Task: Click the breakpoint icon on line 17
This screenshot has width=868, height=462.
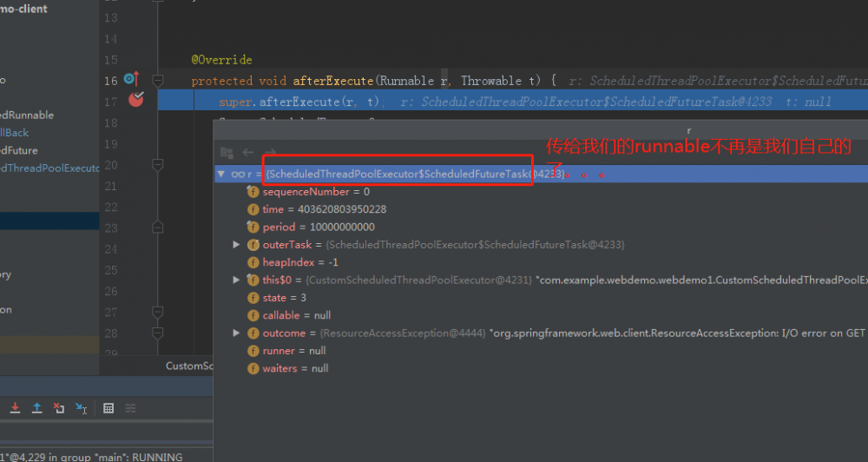Action: pos(136,99)
